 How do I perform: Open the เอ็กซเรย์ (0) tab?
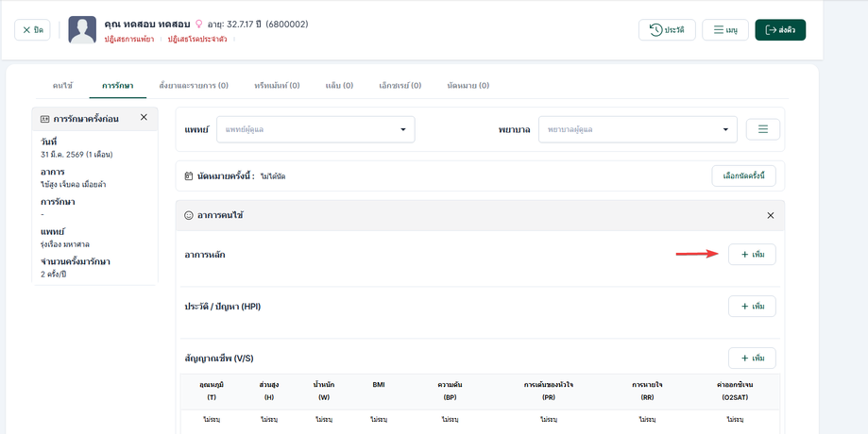pyautogui.click(x=400, y=86)
